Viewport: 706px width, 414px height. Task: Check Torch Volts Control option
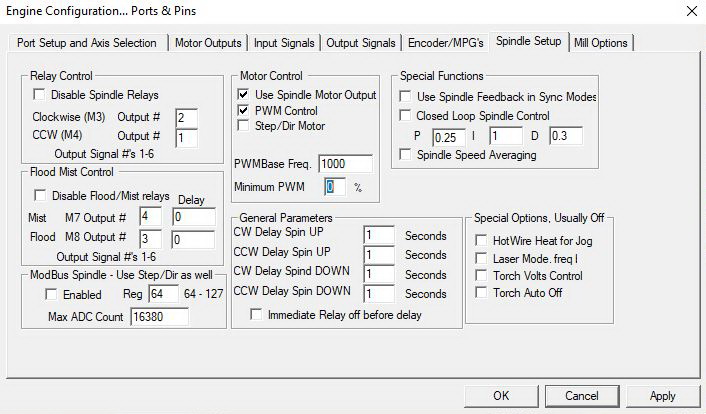(x=481, y=276)
